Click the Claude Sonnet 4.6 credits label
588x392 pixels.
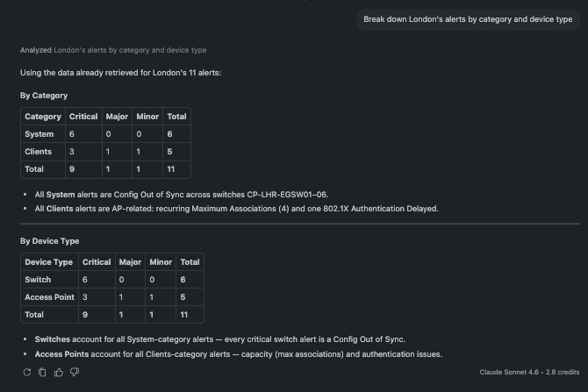pyautogui.click(x=529, y=372)
